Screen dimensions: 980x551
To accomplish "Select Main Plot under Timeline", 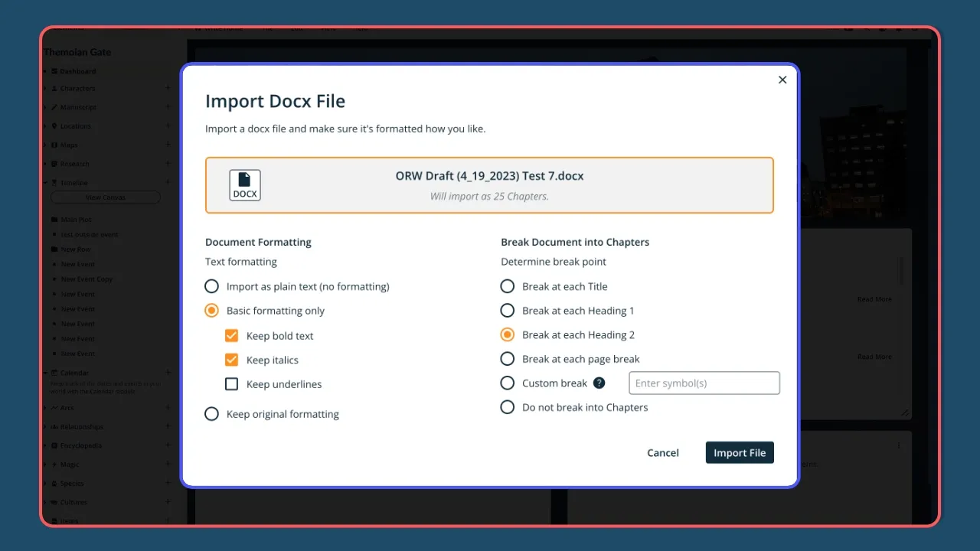I will coord(77,219).
